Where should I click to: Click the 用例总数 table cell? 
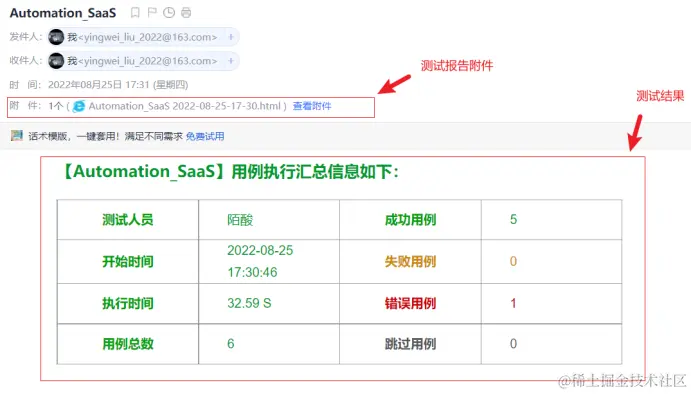[128, 344]
